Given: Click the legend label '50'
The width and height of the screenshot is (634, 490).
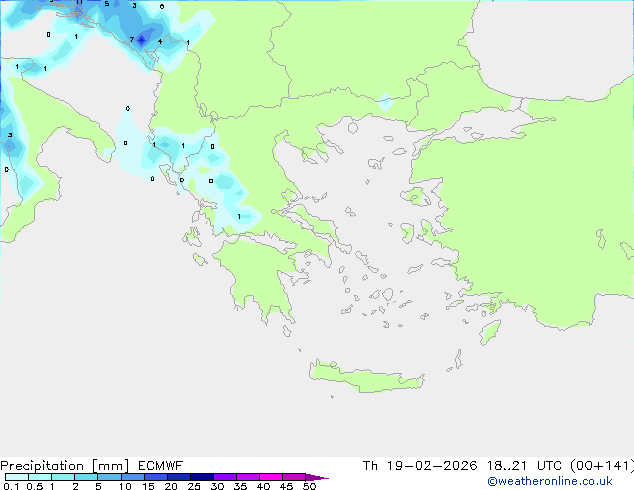Looking at the screenshot, I should click(309, 486).
